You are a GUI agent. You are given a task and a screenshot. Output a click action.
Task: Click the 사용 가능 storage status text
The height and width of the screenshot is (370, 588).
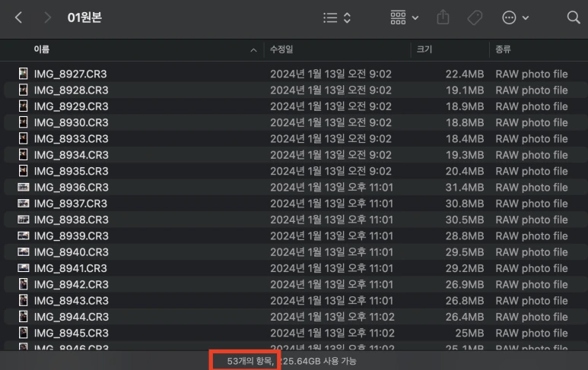pos(340,361)
